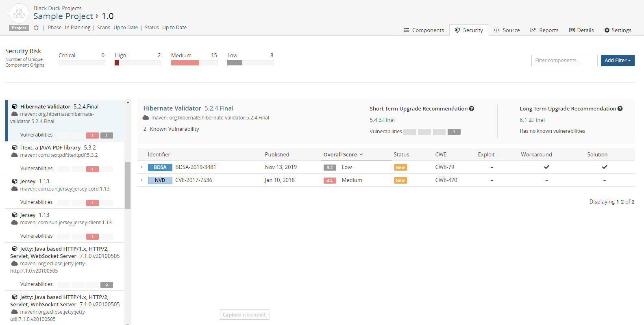
Task: Click the Medium risk bar
Action: coord(194,63)
